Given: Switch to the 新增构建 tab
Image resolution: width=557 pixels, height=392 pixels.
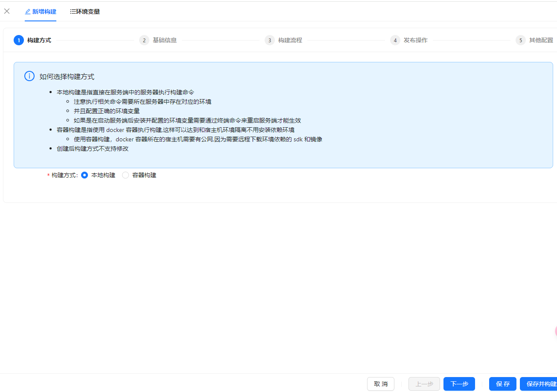Looking at the screenshot, I should (x=44, y=12).
